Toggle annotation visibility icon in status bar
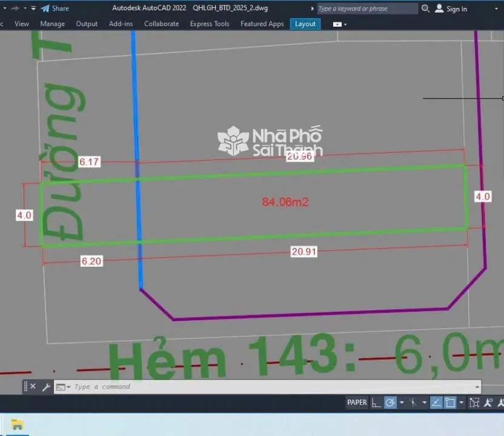504x436 pixels. click(x=488, y=403)
